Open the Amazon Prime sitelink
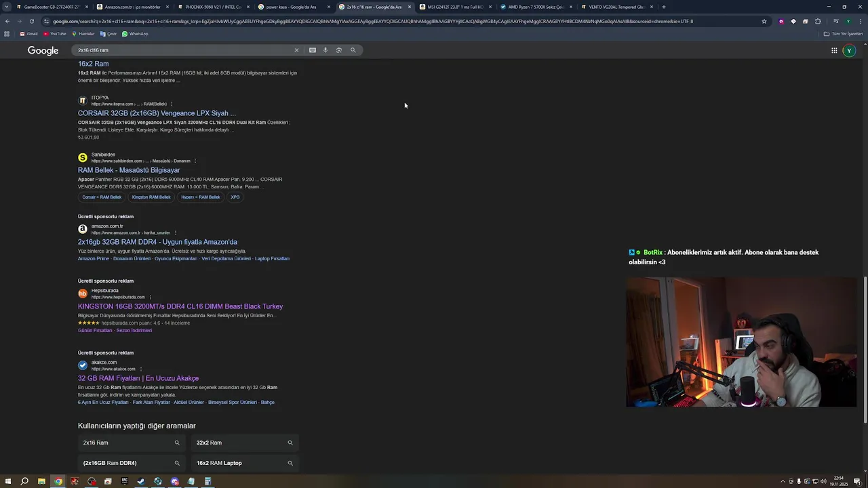Screen dimensions: 868x488 pos(94,258)
